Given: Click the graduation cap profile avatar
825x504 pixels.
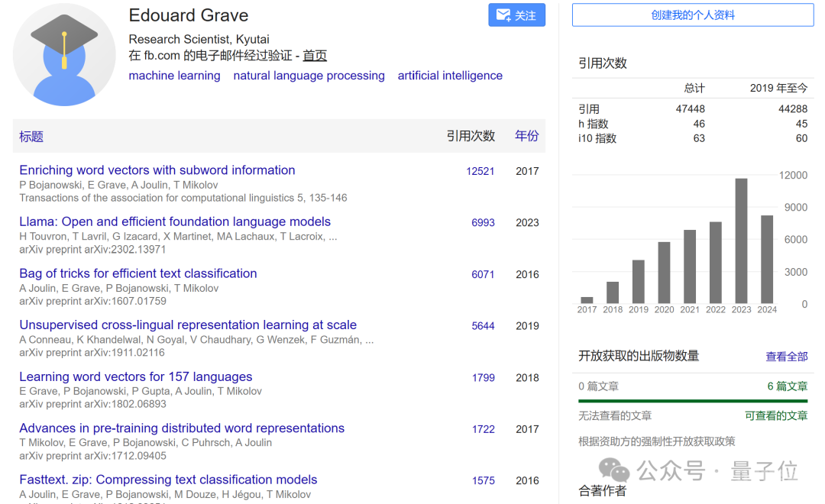Looking at the screenshot, I should tap(64, 55).
